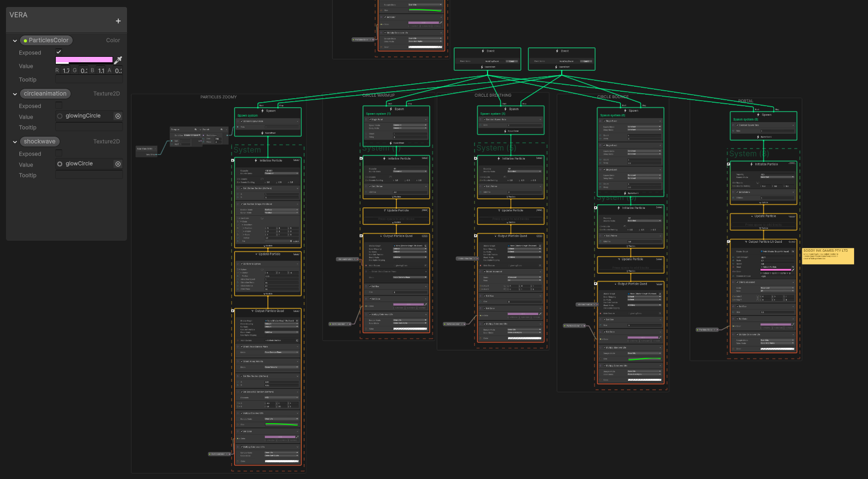The image size is (868, 479).
Task: Click the SpawnEvent lightning icon below the Spawn node
Action: pos(262,133)
